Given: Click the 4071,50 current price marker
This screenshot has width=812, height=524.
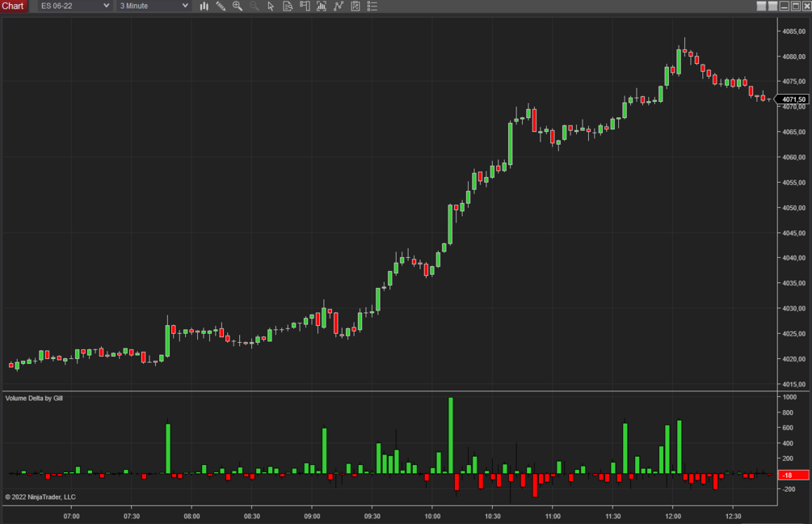Looking at the screenshot, I should tap(793, 99).
